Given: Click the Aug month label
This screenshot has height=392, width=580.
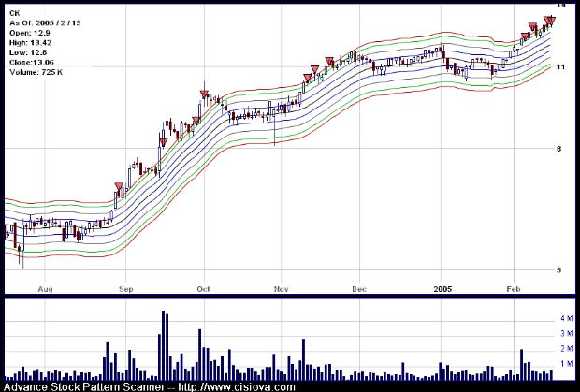Looking at the screenshot, I should 45,289.
